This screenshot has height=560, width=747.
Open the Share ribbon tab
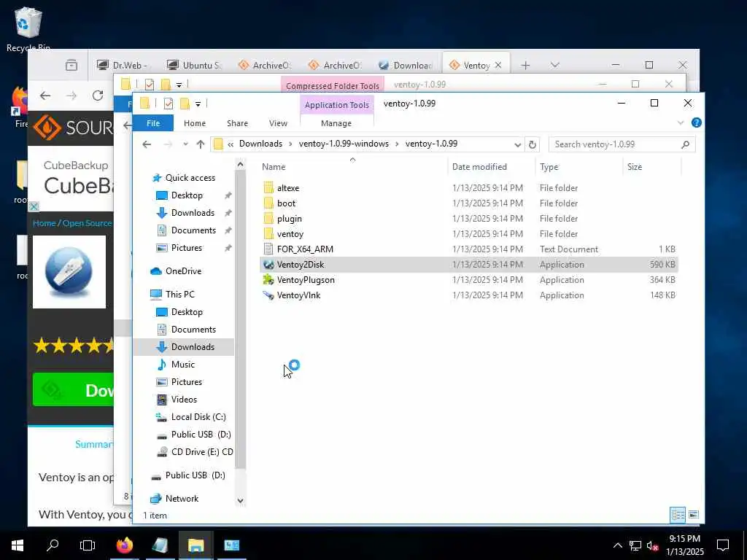tap(237, 123)
